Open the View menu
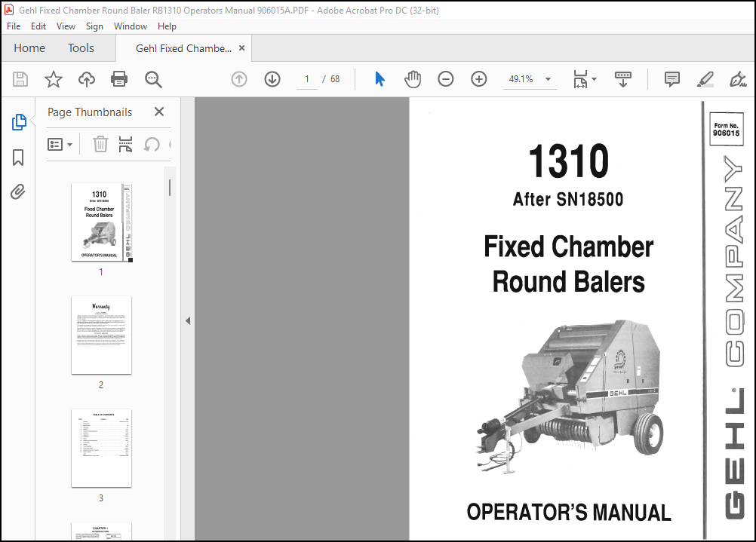The height and width of the screenshot is (542, 756). point(66,26)
